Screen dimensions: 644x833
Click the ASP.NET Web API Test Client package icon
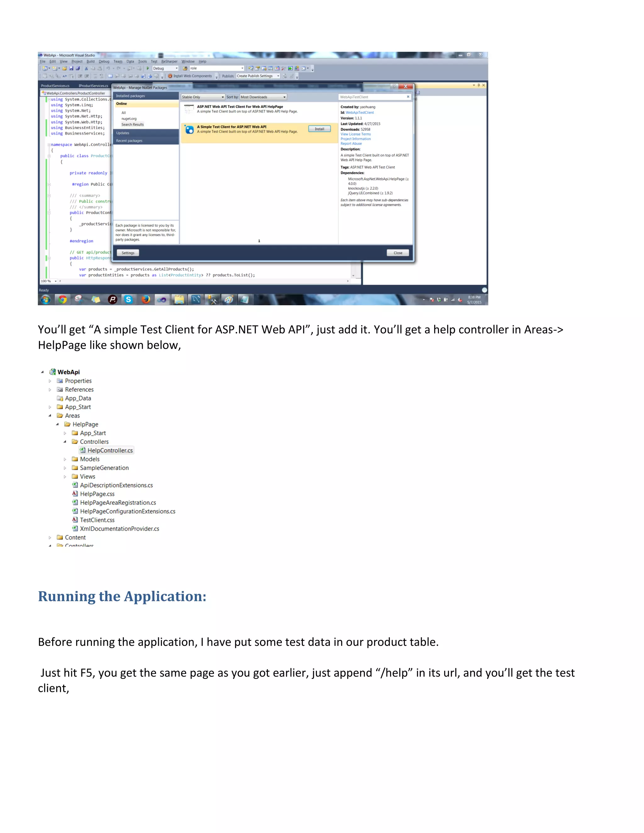pos(189,109)
